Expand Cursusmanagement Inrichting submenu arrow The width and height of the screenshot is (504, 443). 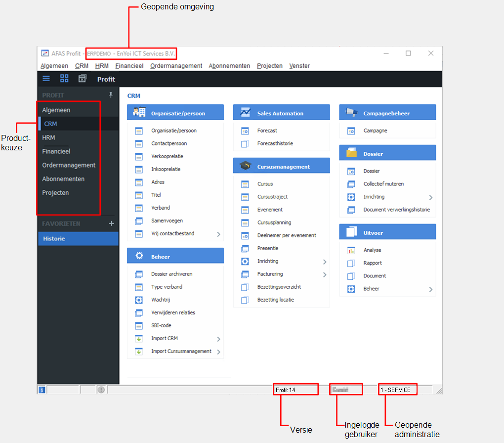click(x=325, y=262)
